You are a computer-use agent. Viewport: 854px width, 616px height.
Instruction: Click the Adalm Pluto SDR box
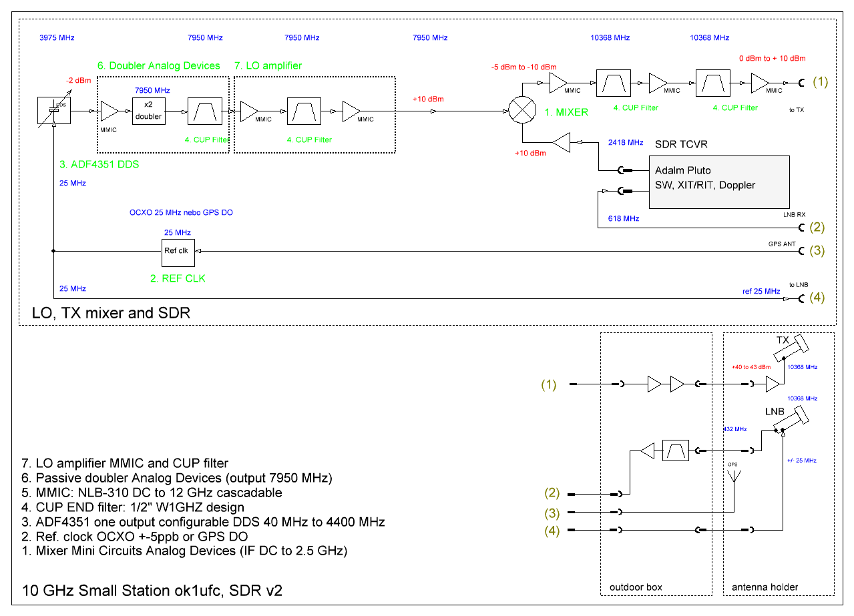coord(718,182)
